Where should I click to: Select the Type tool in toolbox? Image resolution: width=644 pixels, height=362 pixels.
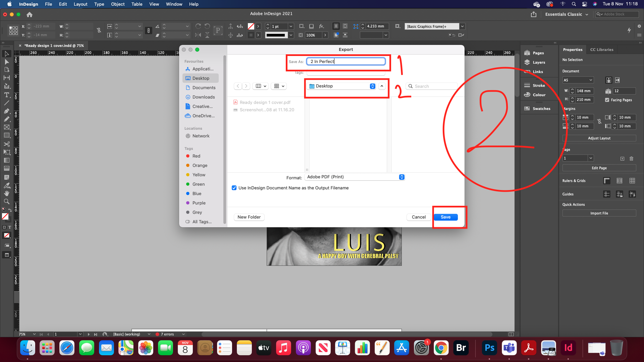click(6, 95)
